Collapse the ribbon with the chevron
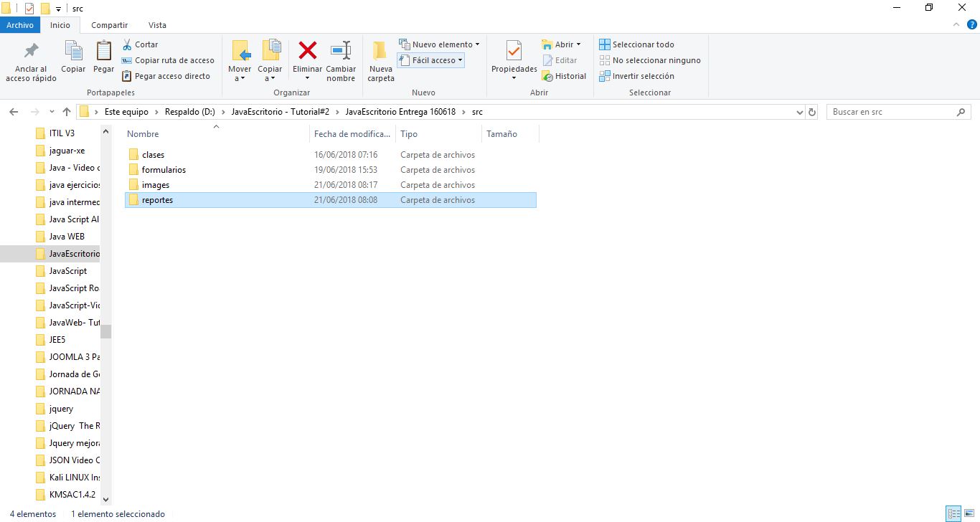The width and height of the screenshot is (980, 522). 956,24
